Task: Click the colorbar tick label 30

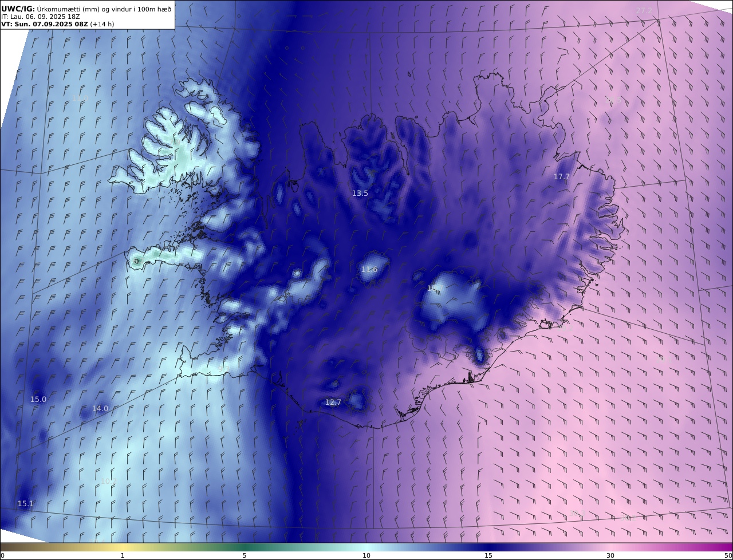Action: click(x=610, y=555)
